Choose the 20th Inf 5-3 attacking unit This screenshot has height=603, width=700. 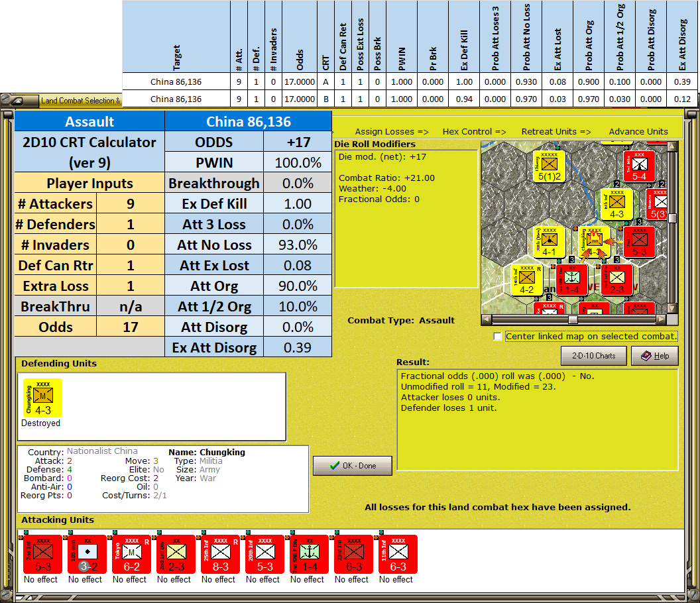[x=264, y=554]
